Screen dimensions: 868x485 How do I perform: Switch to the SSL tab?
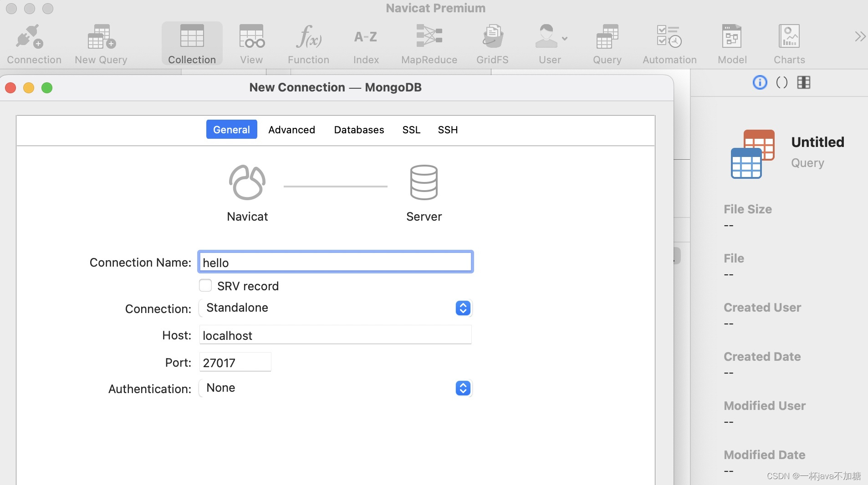click(411, 130)
